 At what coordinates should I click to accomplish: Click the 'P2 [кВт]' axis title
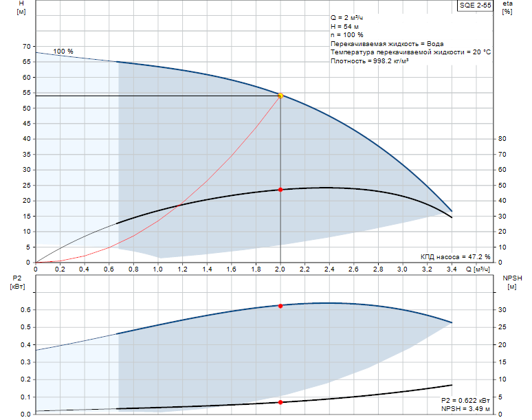click(19, 282)
